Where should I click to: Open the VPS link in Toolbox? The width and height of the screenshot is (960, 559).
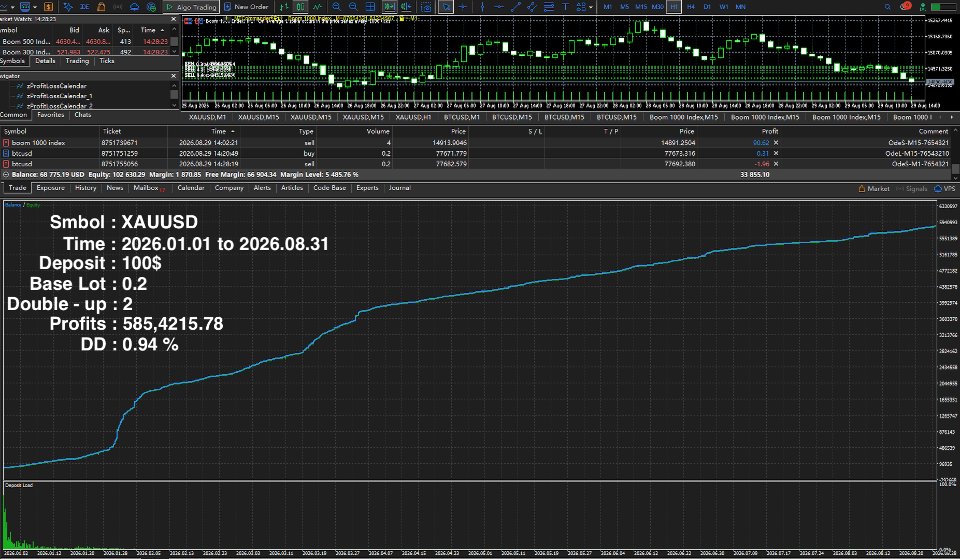945,189
